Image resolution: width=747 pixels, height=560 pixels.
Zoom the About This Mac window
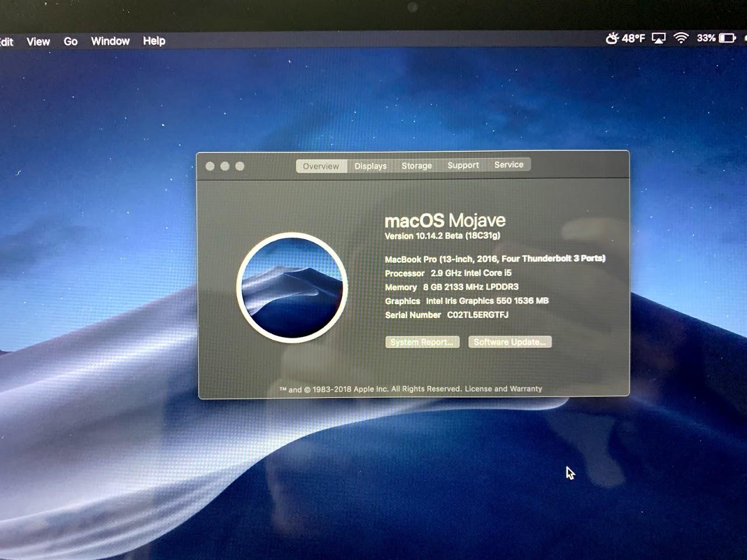[239, 166]
